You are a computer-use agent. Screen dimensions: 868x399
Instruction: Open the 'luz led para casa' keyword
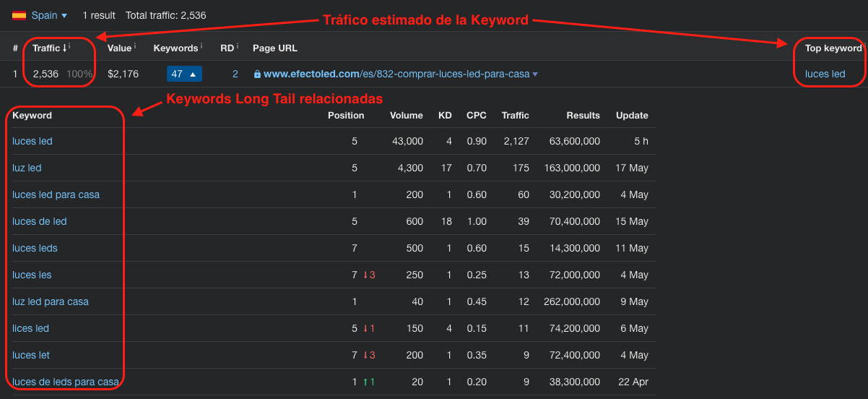click(50, 301)
